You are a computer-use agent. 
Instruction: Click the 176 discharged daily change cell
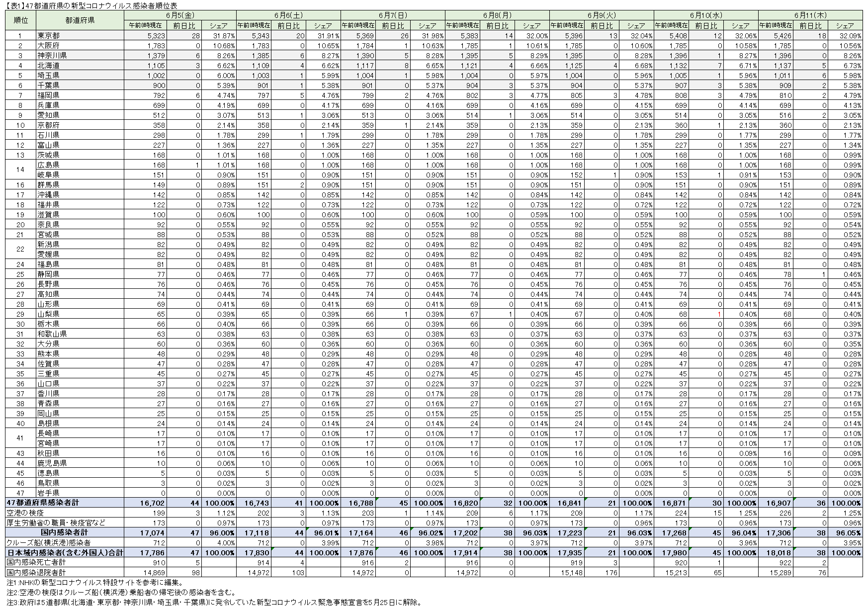[x=602, y=572]
